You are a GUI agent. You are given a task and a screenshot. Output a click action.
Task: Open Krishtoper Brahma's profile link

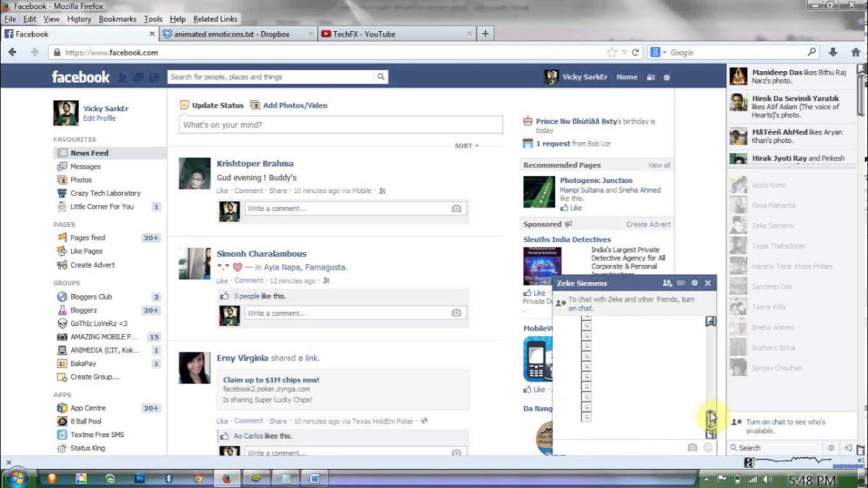tap(255, 163)
